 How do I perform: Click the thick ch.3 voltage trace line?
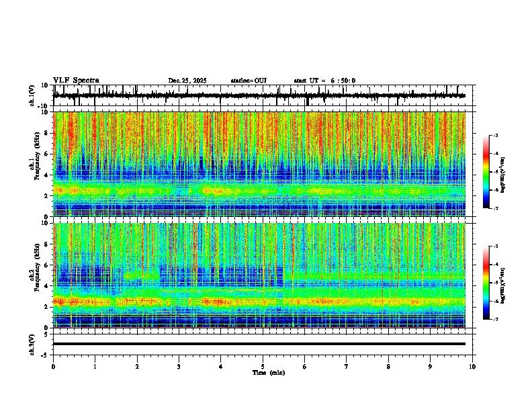click(x=259, y=344)
